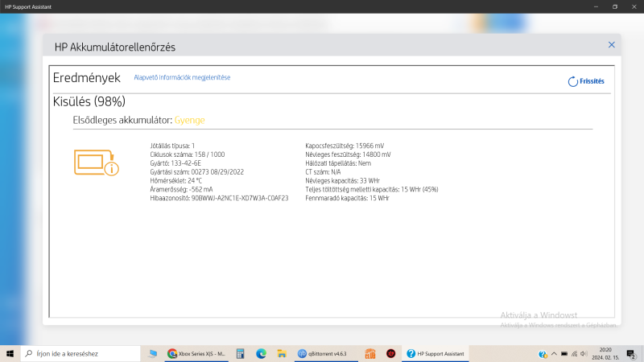Click the taskbar search field
The image size is (644, 362).
coord(80,353)
